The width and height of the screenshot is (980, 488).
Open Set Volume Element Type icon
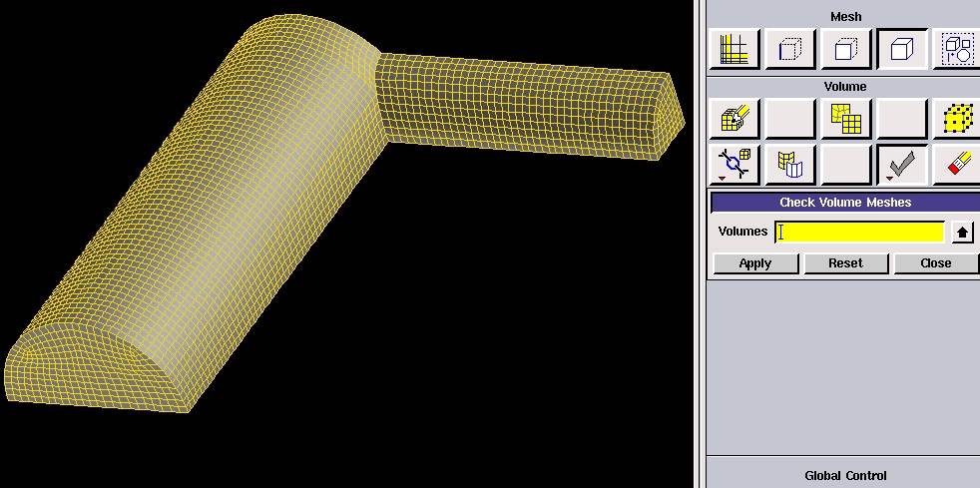point(956,120)
